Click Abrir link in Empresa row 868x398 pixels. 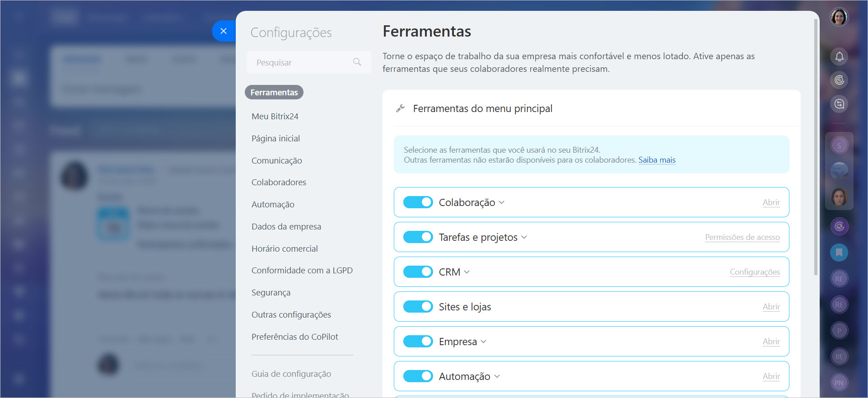771,342
